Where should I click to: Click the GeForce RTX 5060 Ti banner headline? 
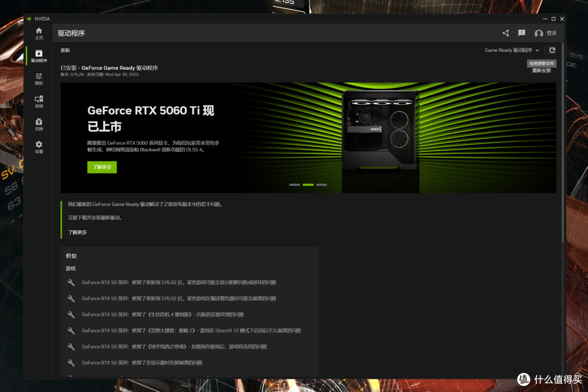click(151, 119)
